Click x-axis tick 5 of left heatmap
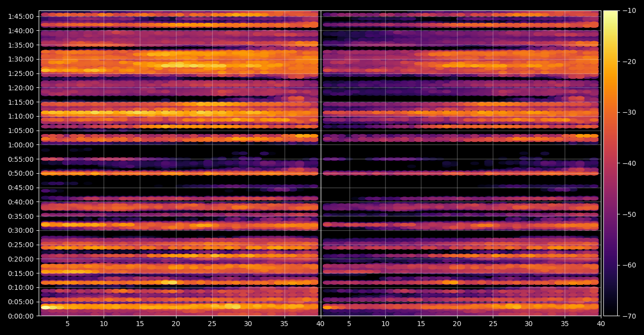The height and width of the screenshot is (335, 644). 67,324
